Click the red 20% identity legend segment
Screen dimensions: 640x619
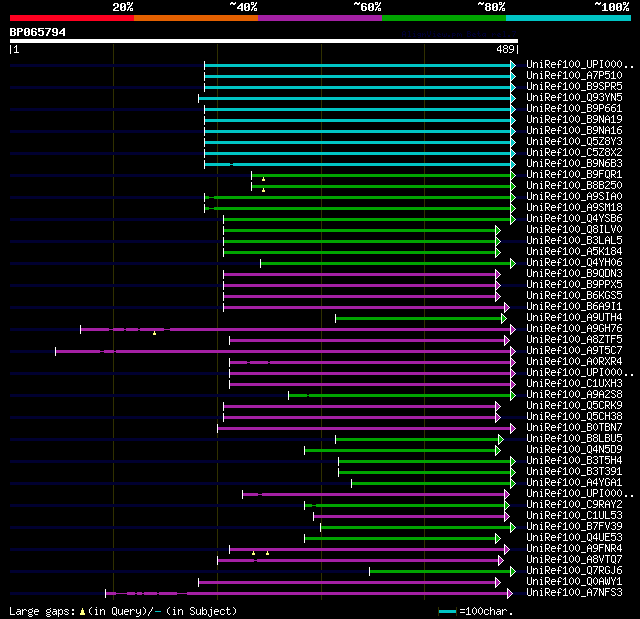[x=72, y=18]
